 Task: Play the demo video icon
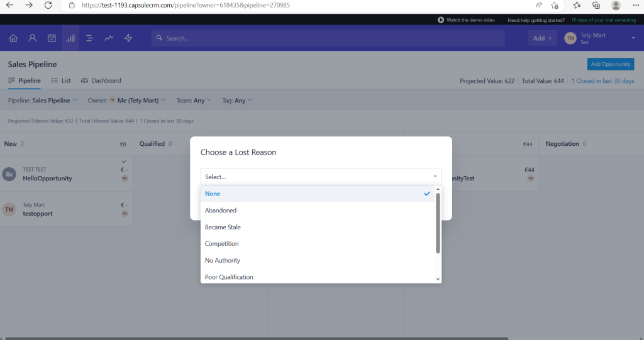point(441,19)
